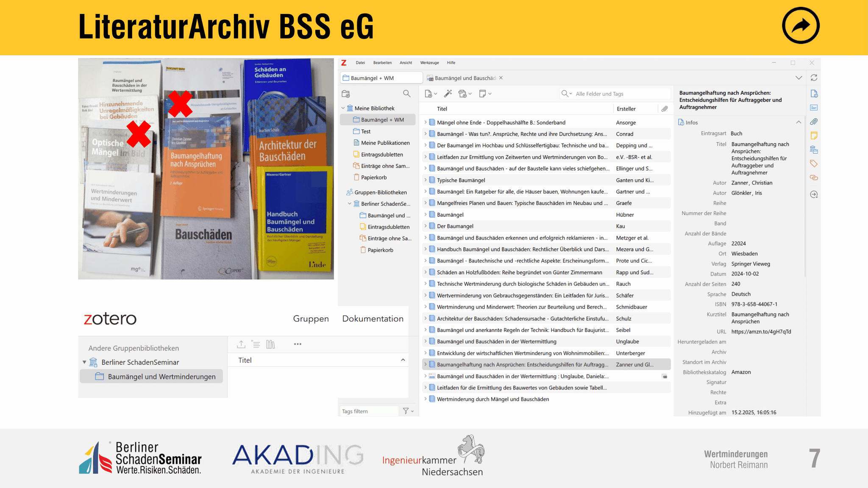Screen dimensions: 868x488
Task: Click the bibliography books icon
Action: tap(270, 344)
